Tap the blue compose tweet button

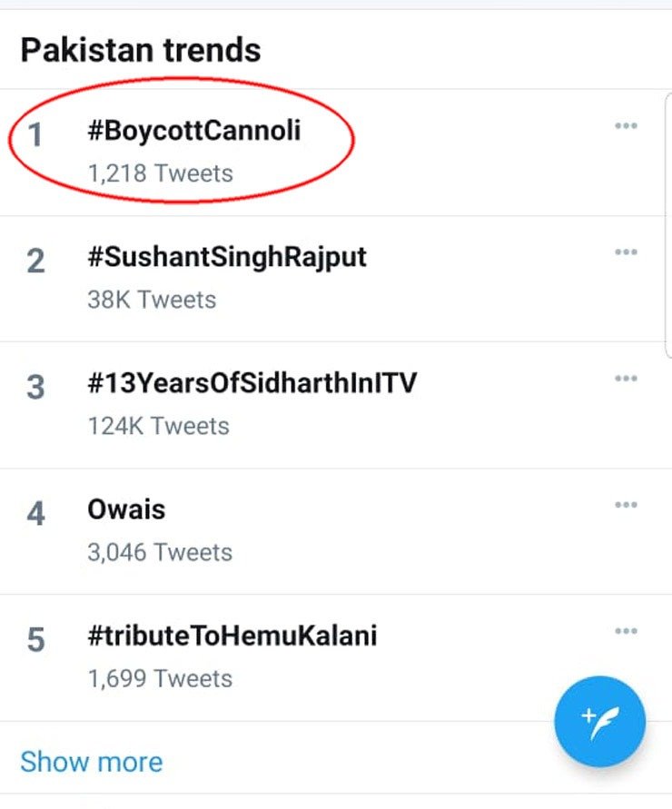click(599, 722)
